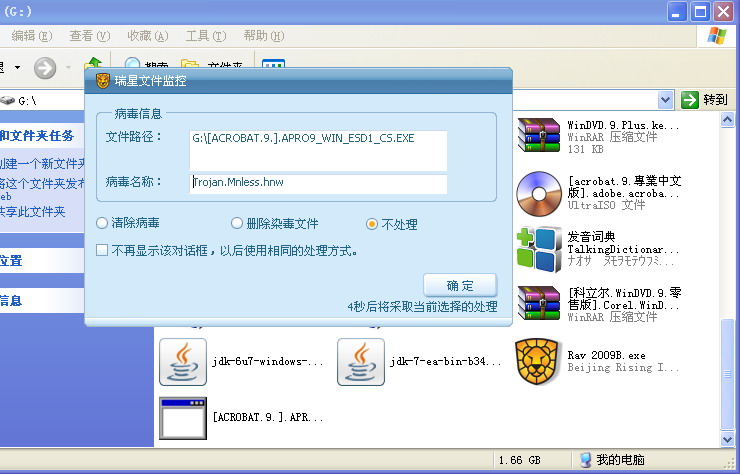Select the jdk-7-ea-bin-b34 Java icon
This screenshot has height=474, width=740.
pyautogui.click(x=361, y=362)
